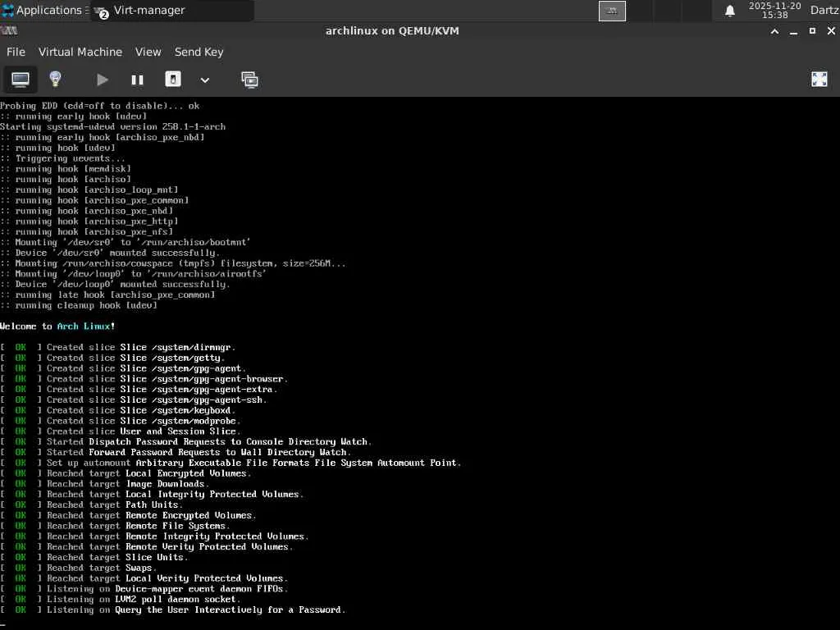Pause the virtual machine

click(137, 80)
